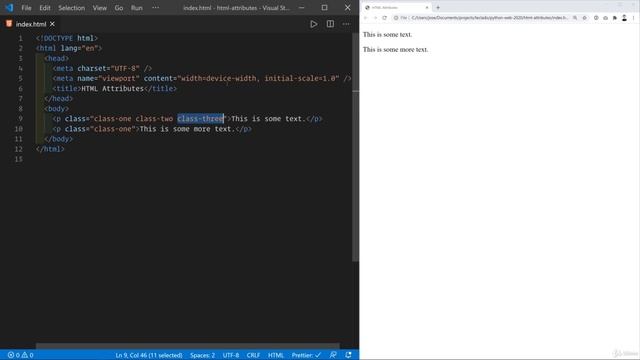
Task: Click the VS Code logo icon
Action: click(9, 8)
